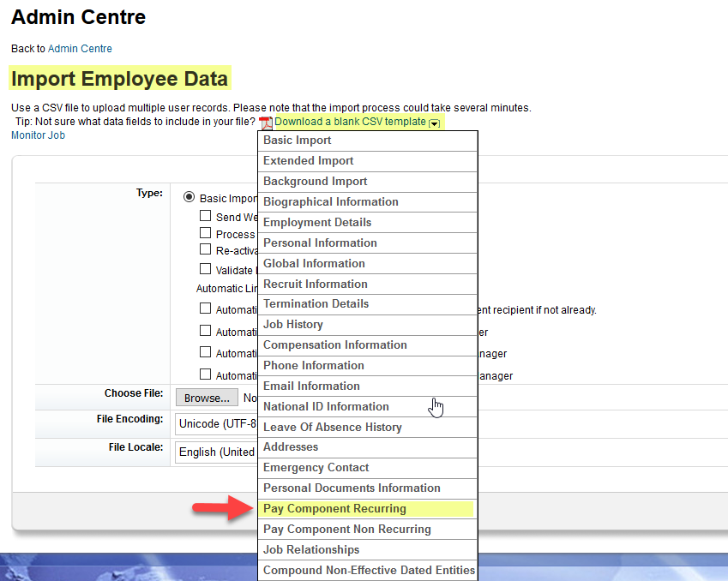This screenshot has height=581, width=728.
Task: Click the Choose File label
Action: coord(134,393)
